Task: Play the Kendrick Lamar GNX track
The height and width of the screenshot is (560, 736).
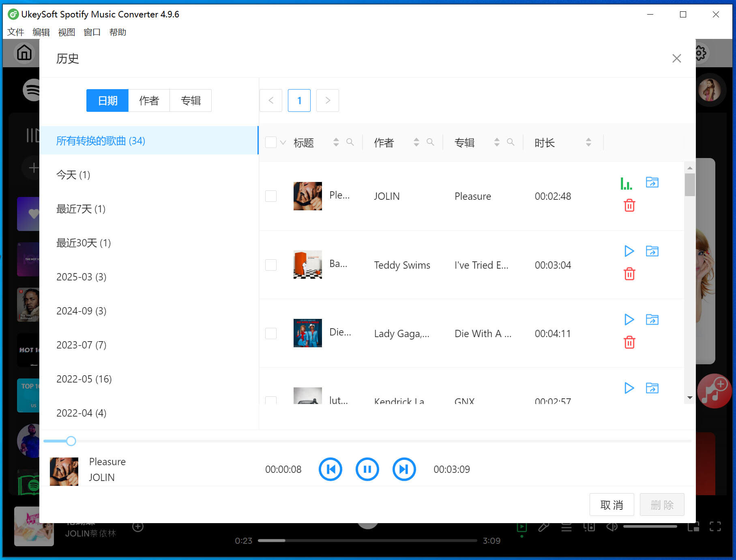Action: tap(629, 388)
